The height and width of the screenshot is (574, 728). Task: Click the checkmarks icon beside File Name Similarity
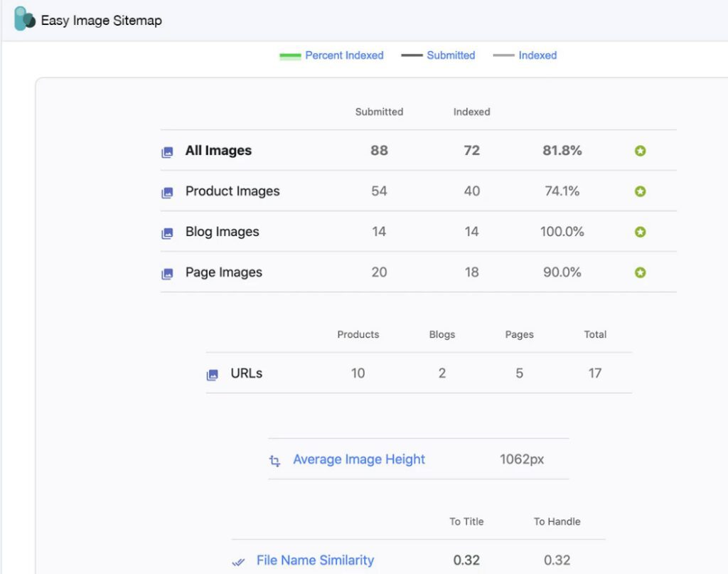pyautogui.click(x=238, y=561)
